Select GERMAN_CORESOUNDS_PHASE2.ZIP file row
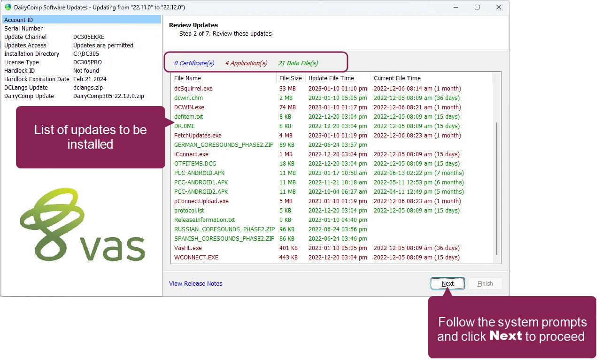 (x=332, y=144)
